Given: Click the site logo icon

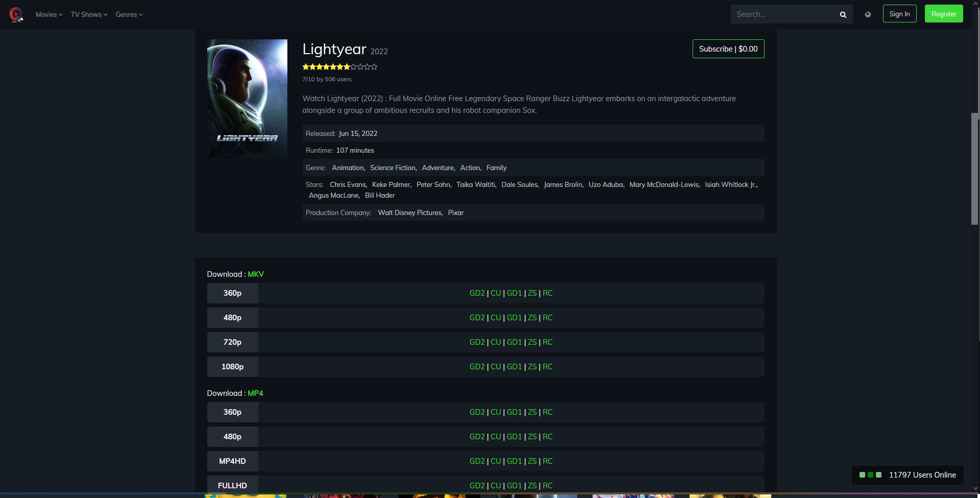Looking at the screenshot, I should click(16, 14).
